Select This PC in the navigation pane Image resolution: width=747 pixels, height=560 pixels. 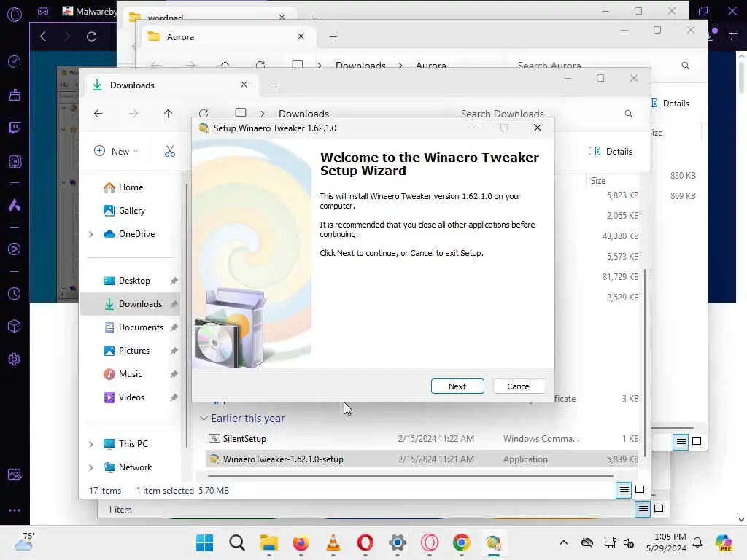pos(125,444)
